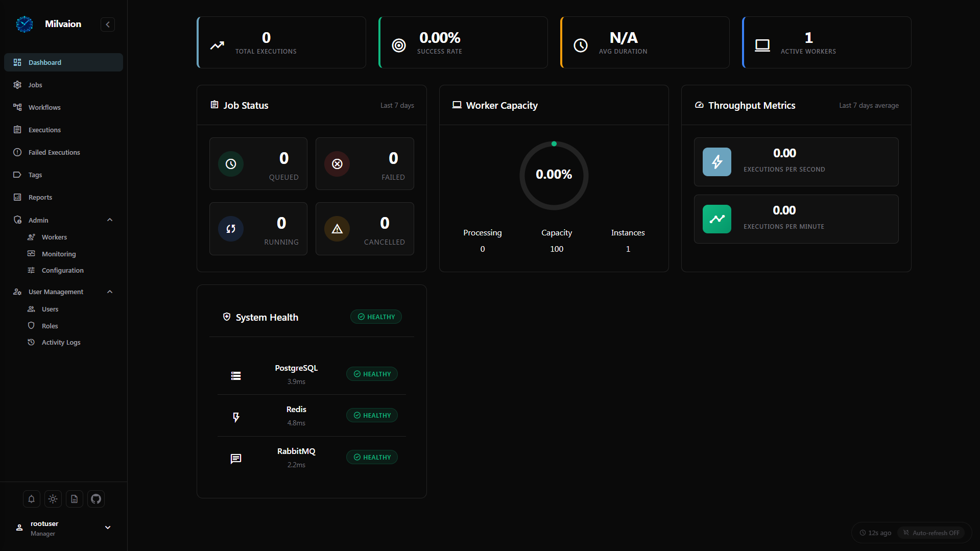
Task: Collapse the User Management section chevron
Action: coord(109,292)
